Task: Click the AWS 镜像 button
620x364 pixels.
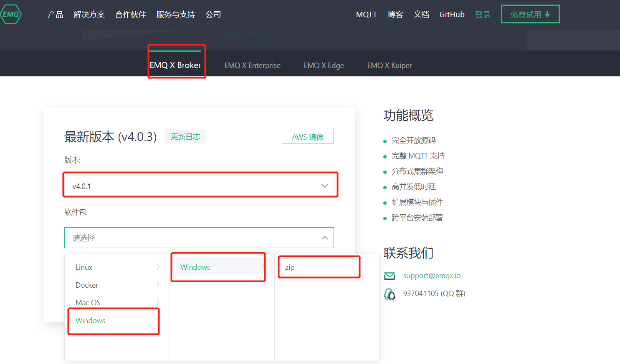Action: (308, 136)
